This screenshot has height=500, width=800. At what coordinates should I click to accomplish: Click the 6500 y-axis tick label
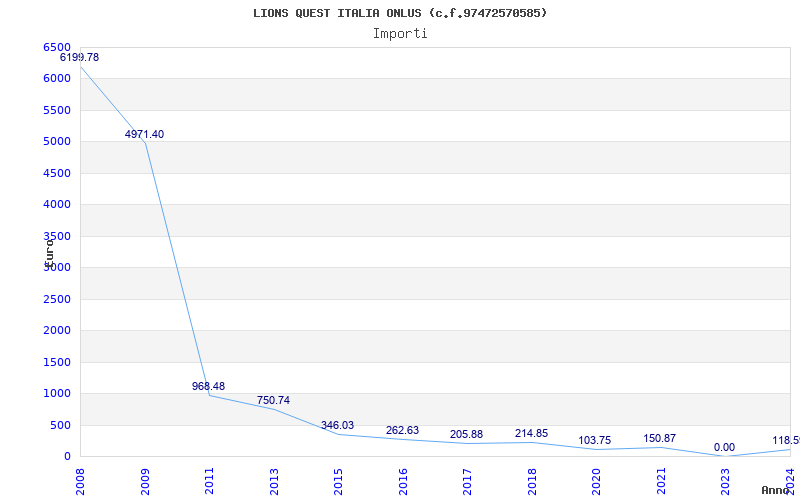[x=57, y=47]
